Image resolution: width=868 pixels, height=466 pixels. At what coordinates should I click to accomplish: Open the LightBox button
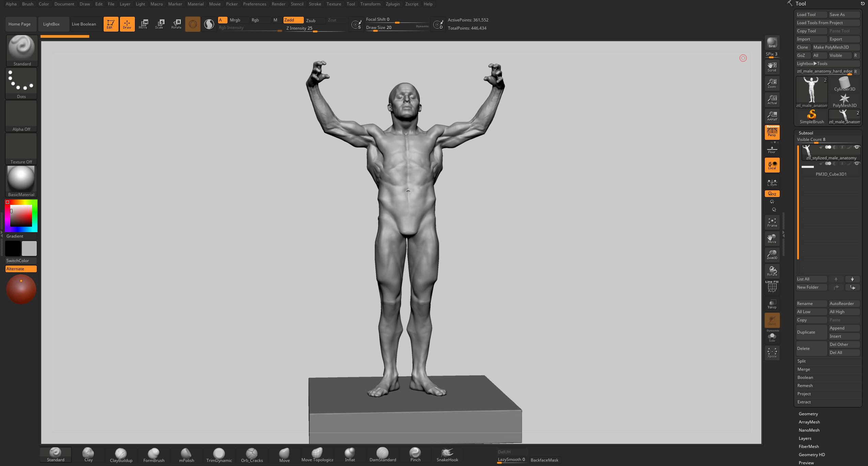53,24
